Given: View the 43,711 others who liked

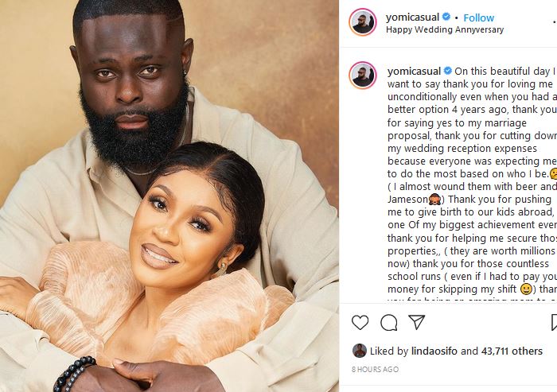Looking at the screenshot, I should click(x=512, y=351).
